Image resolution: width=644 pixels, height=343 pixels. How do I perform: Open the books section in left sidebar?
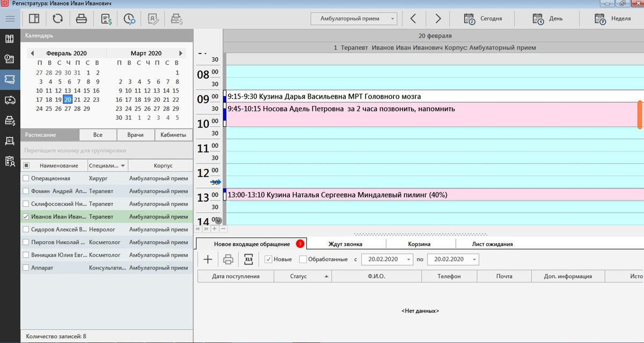coord(9,39)
